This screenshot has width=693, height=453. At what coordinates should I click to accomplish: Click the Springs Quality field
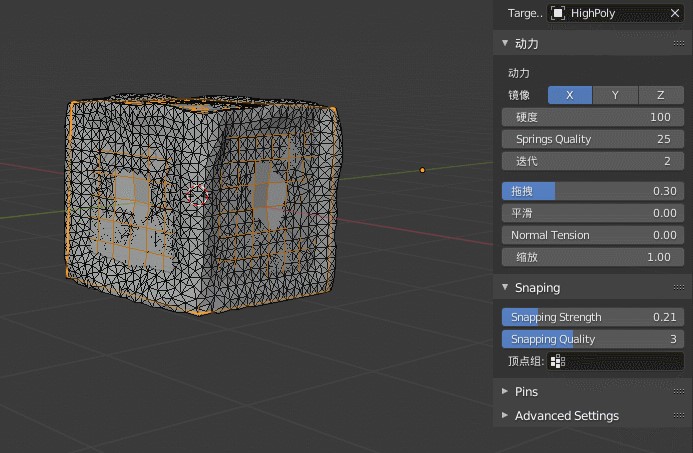pos(593,139)
